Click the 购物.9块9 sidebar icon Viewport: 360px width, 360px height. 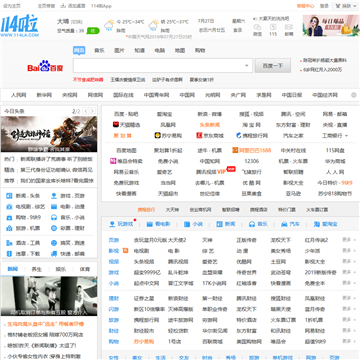pyautogui.click(x=9, y=218)
